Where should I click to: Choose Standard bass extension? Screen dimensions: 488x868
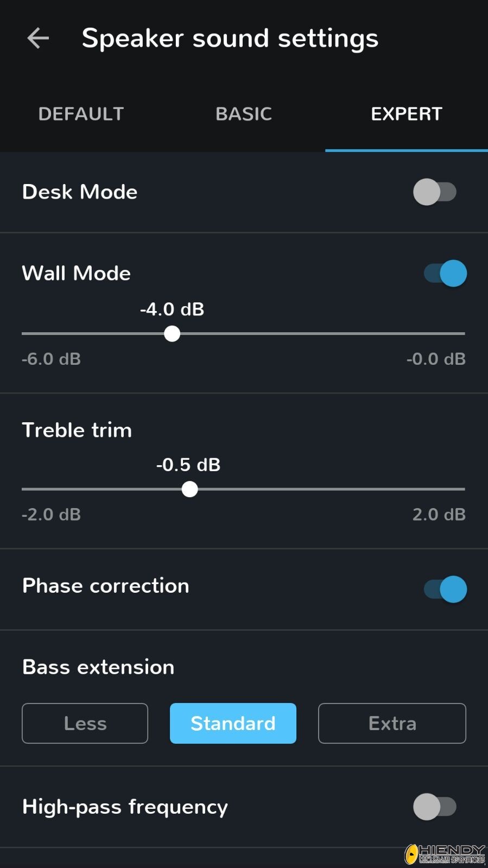(x=233, y=723)
